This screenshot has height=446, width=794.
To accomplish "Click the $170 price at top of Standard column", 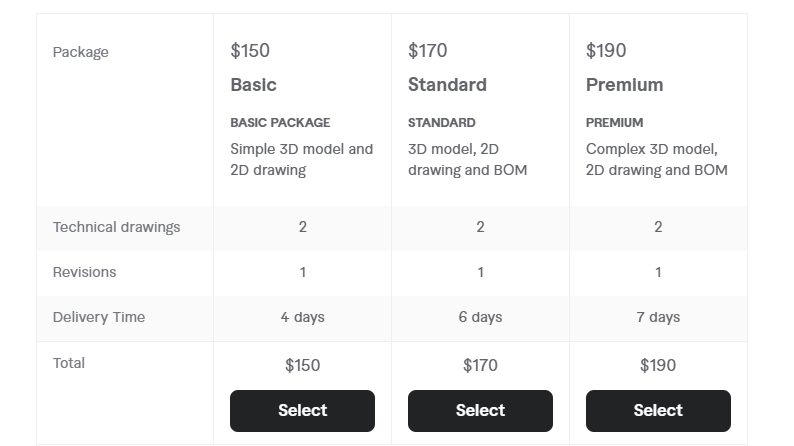I will tap(427, 51).
